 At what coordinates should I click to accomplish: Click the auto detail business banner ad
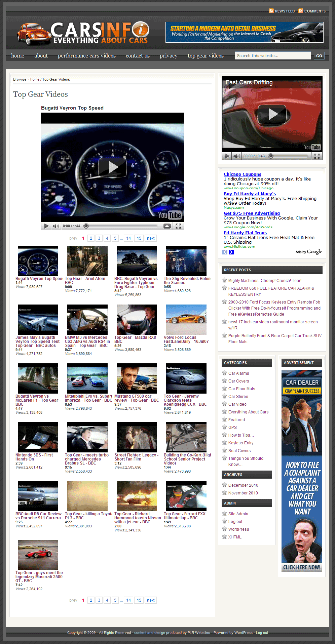pyautogui.click(x=245, y=32)
